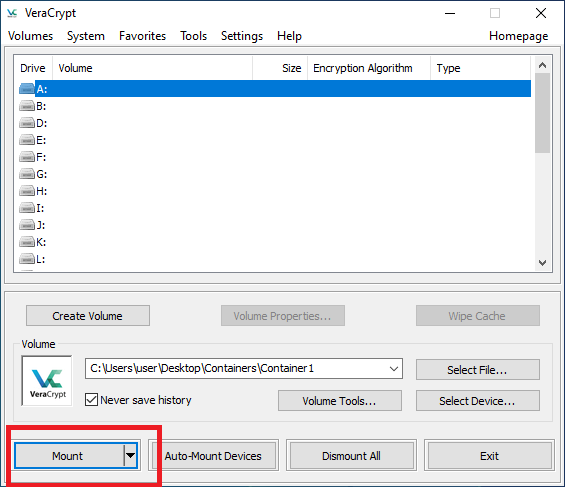Click the Dismount All button
Image resolution: width=565 pixels, height=487 pixels.
pyautogui.click(x=351, y=456)
